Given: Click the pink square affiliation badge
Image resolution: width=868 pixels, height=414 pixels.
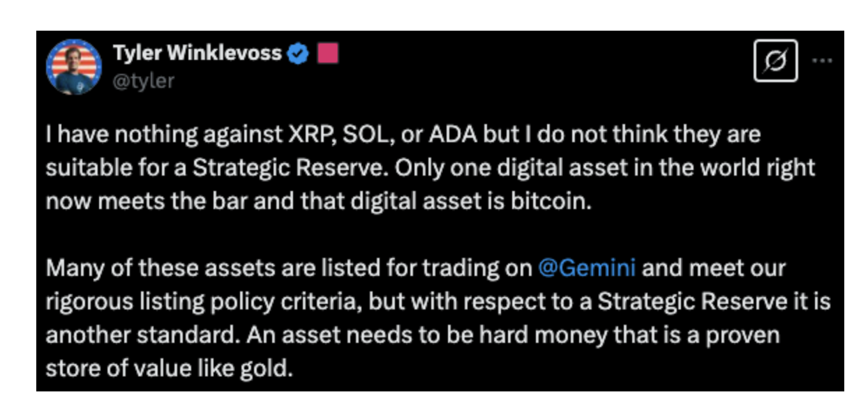Looking at the screenshot, I should tap(327, 54).
